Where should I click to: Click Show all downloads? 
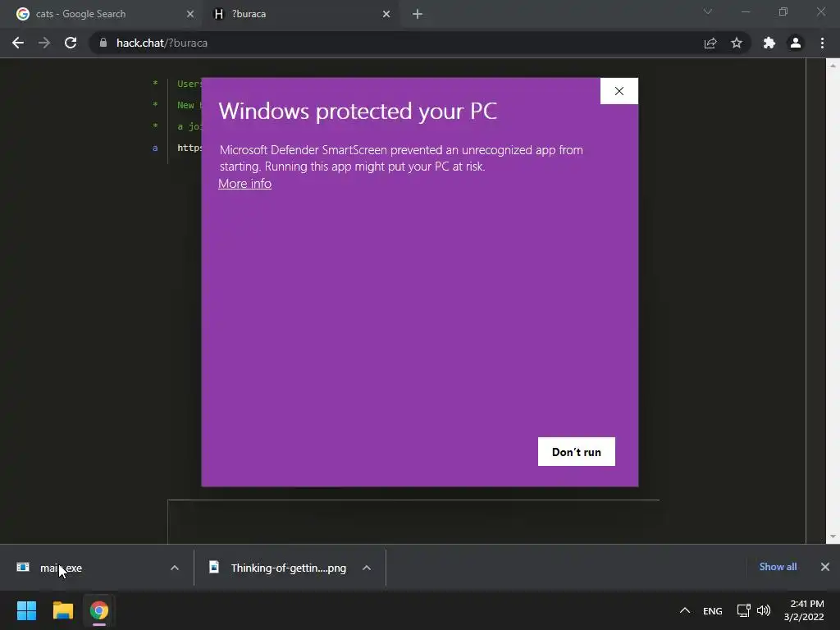tap(778, 567)
